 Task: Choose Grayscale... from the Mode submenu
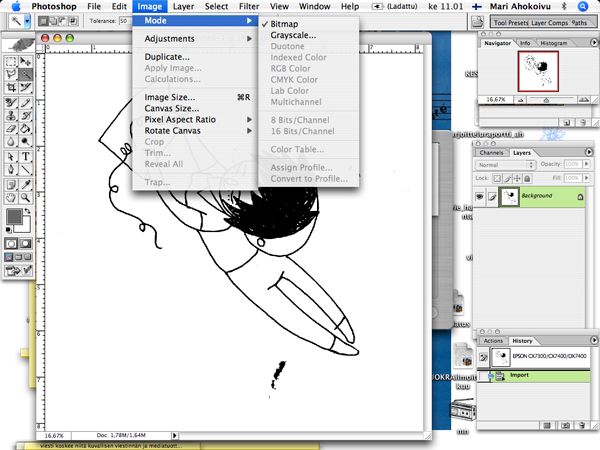pos(293,35)
